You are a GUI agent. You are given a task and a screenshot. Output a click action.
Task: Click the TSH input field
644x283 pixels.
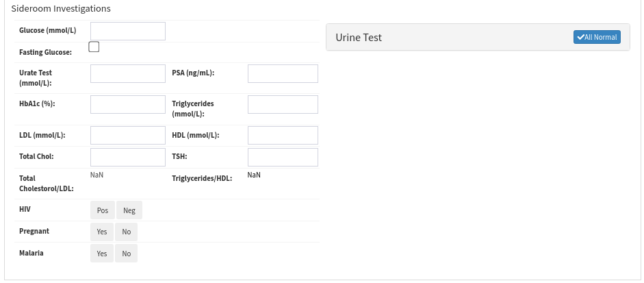pos(283,157)
